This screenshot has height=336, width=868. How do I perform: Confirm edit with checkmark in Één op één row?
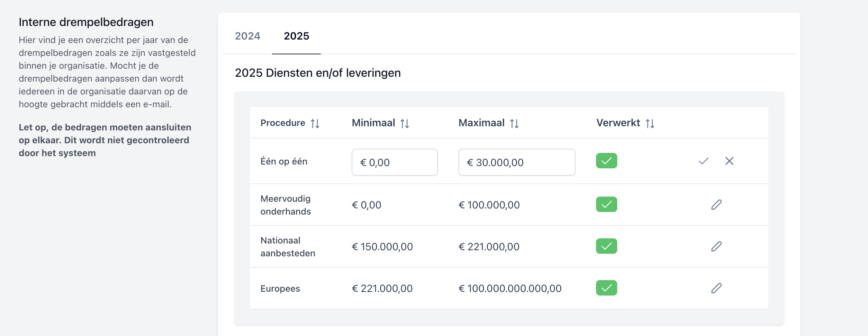(704, 161)
